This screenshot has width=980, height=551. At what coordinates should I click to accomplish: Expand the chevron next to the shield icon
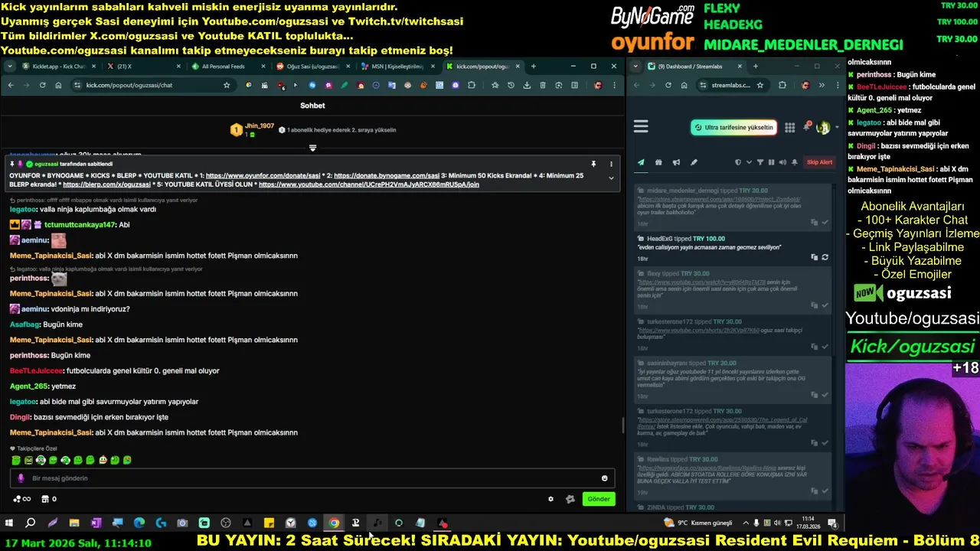click(x=748, y=162)
